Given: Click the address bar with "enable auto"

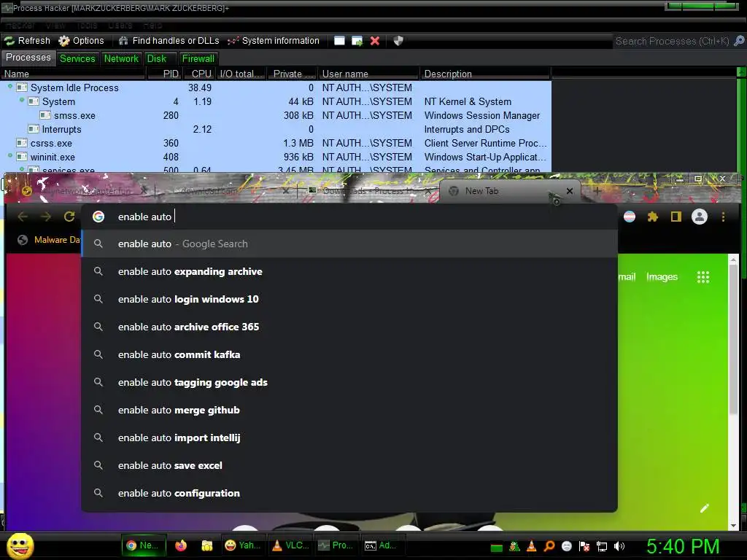Looking at the screenshot, I should (350, 217).
